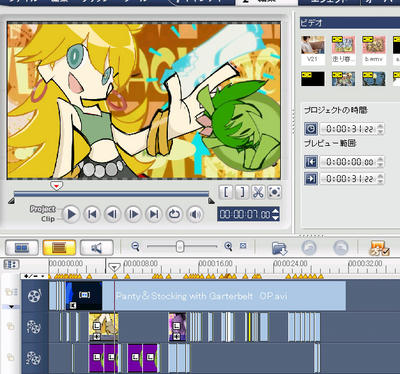Cut clip with scissors button
The image size is (400, 374).
pyautogui.click(x=258, y=192)
